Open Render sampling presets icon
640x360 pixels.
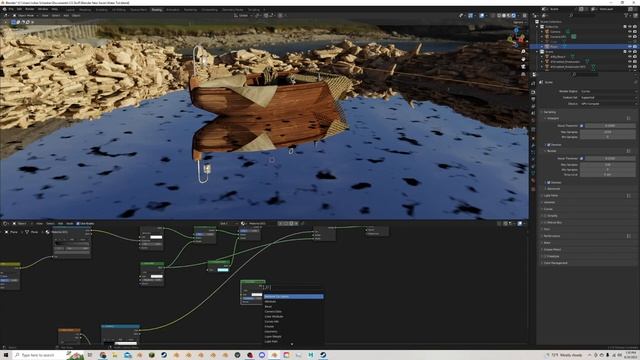click(x=629, y=151)
